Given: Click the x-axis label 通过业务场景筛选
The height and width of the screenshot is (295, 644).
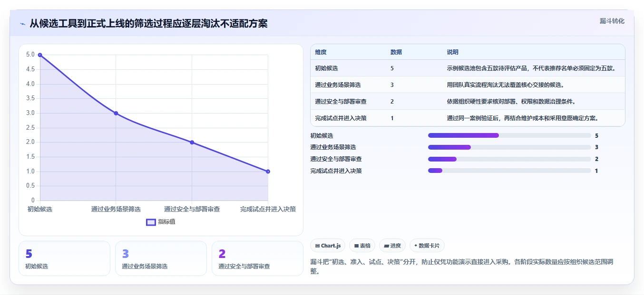Looking at the screenshot, I should click(x=116, y=209).
